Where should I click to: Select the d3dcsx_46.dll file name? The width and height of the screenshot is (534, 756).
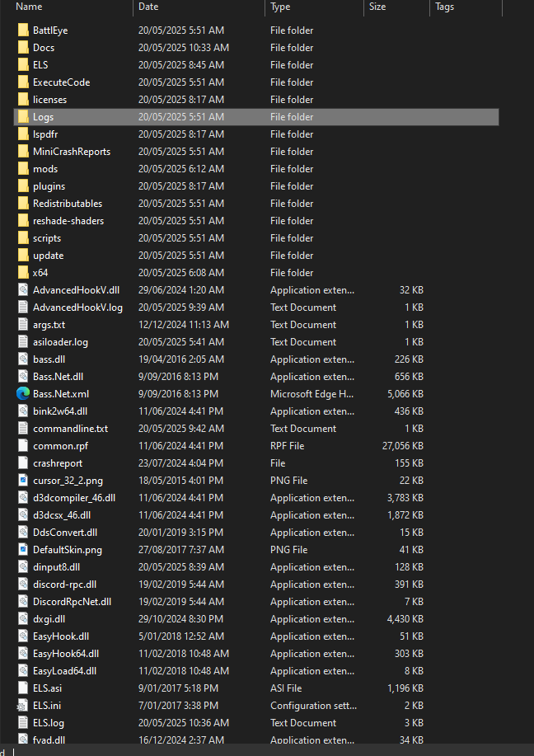[62, 515]
